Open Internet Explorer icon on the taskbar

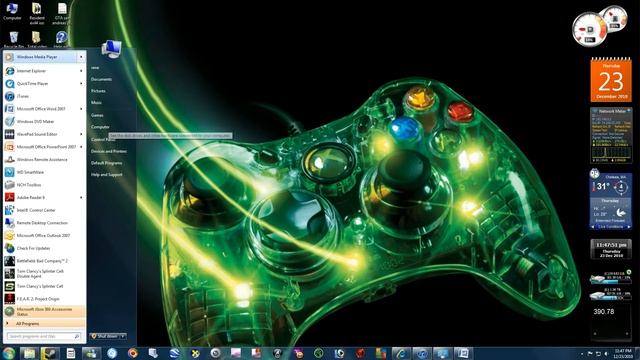point(401,353)
